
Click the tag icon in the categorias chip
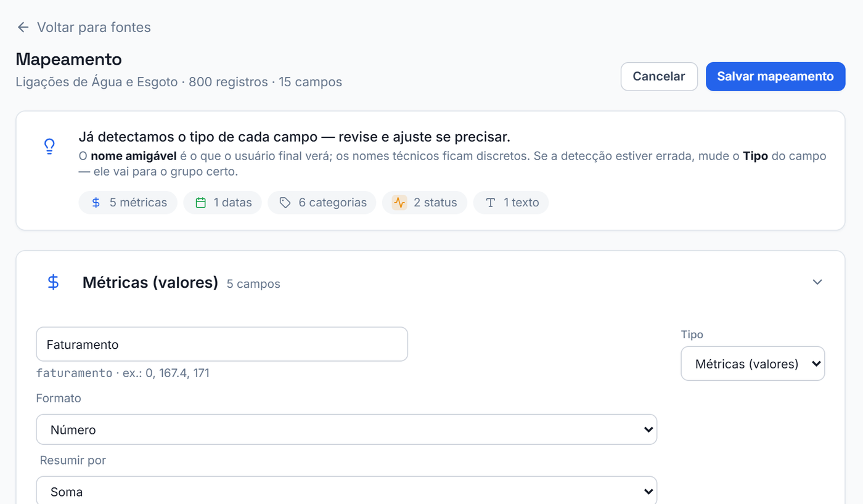[x=285, y=203]
